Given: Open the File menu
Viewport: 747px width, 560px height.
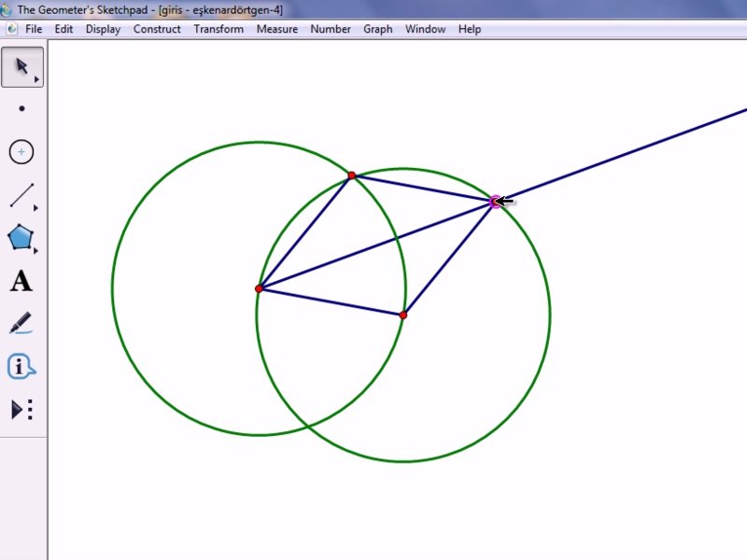Looking at the screenshot, I should pos(34,29).
